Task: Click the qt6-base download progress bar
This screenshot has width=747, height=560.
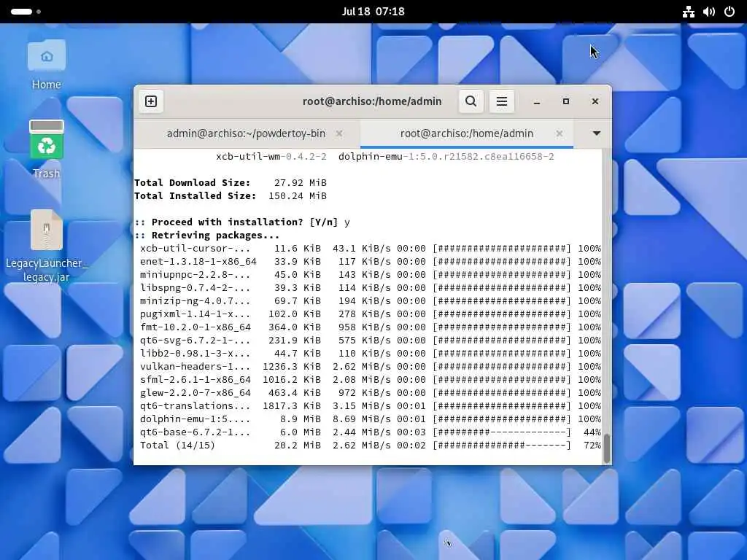Action: [502, 432]
